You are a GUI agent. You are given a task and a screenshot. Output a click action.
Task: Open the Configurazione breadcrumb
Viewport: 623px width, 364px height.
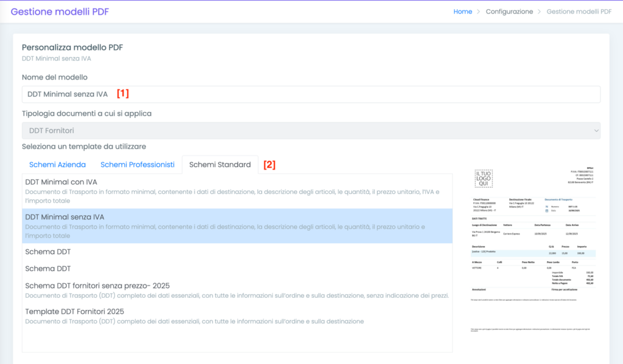(x=509, y=12)
